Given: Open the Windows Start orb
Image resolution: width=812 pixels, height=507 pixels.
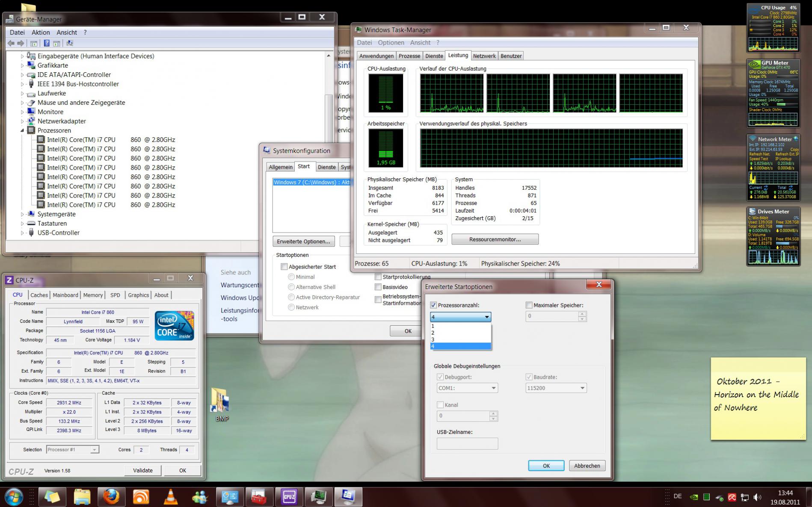Looking at the screenshot, I should tap(13, 497).
